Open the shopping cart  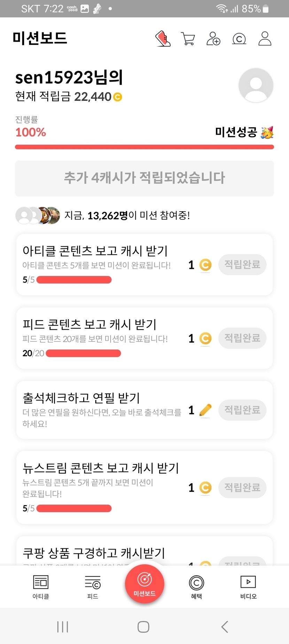(x=188, y=39)
